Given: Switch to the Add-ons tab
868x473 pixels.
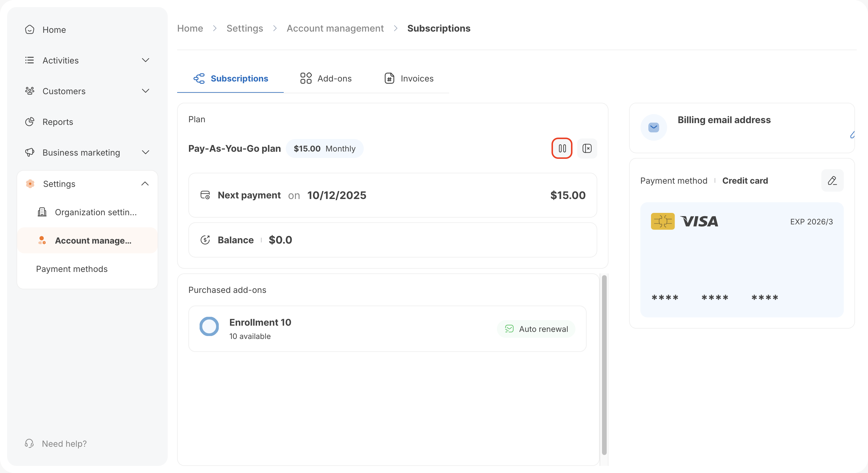Looking at the screenshot, I should click(326, 79).
